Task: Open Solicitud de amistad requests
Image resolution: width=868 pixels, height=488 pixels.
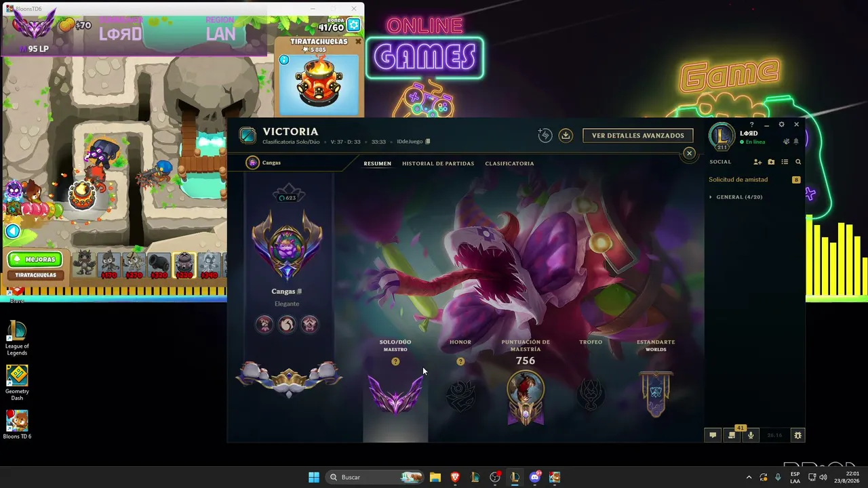Action: click(754, 180)
